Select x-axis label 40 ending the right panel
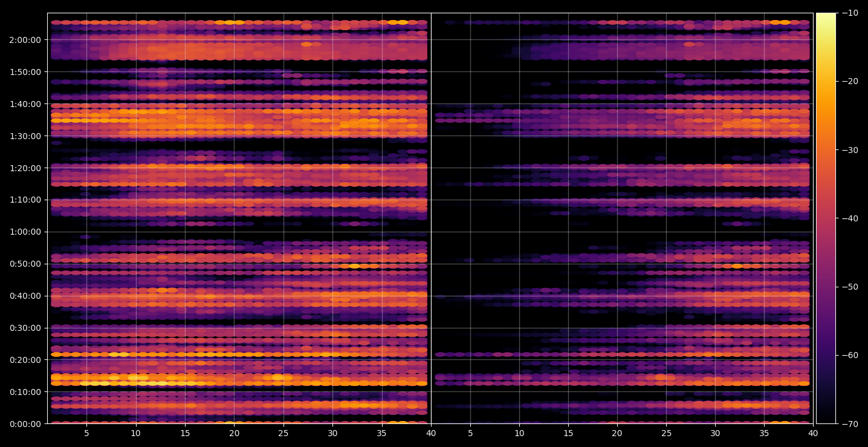This screenshot has width=868, height=447. pos(814,433)
